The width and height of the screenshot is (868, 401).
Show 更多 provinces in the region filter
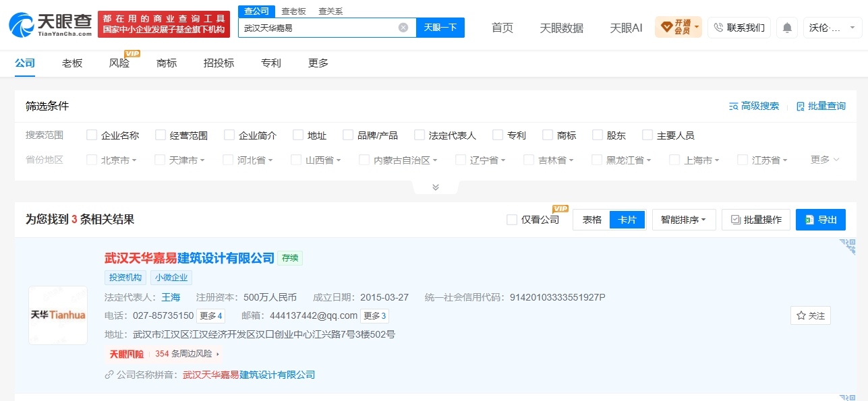point(825,160)
